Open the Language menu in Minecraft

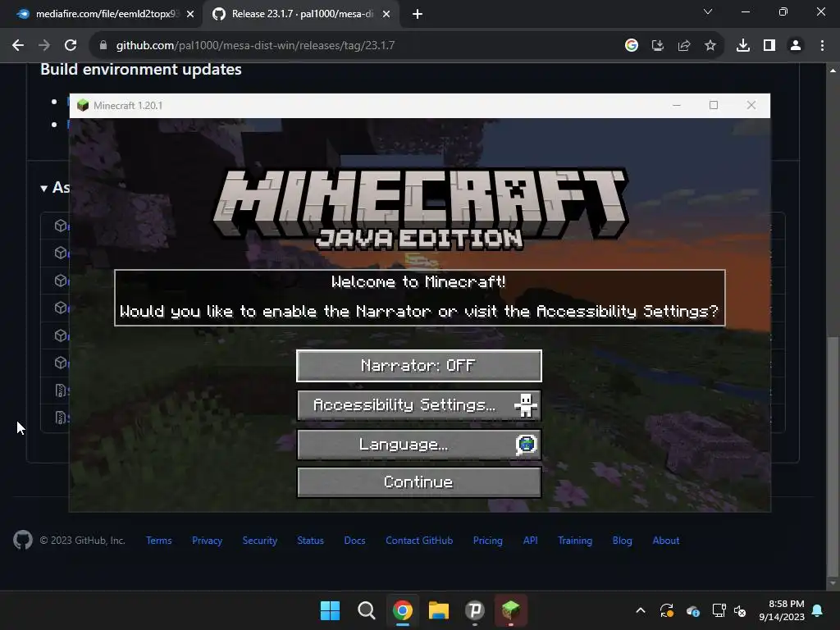419,444
